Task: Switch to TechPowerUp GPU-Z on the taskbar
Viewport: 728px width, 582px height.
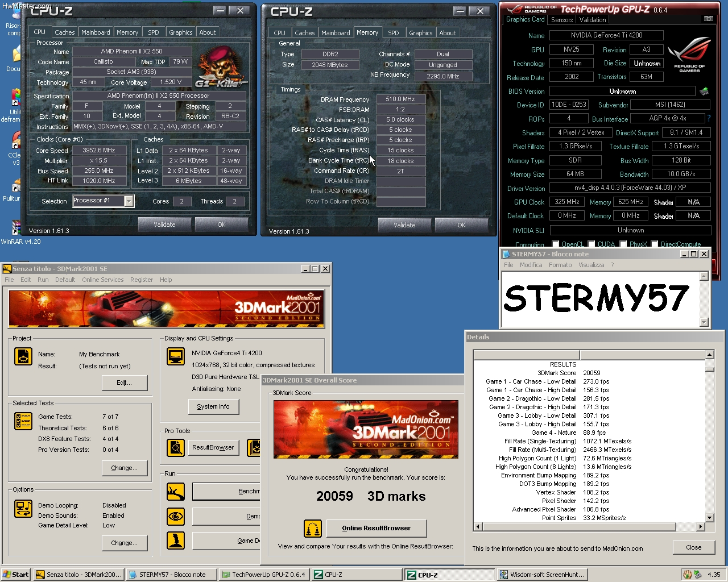Action: [x=264, y=575]
